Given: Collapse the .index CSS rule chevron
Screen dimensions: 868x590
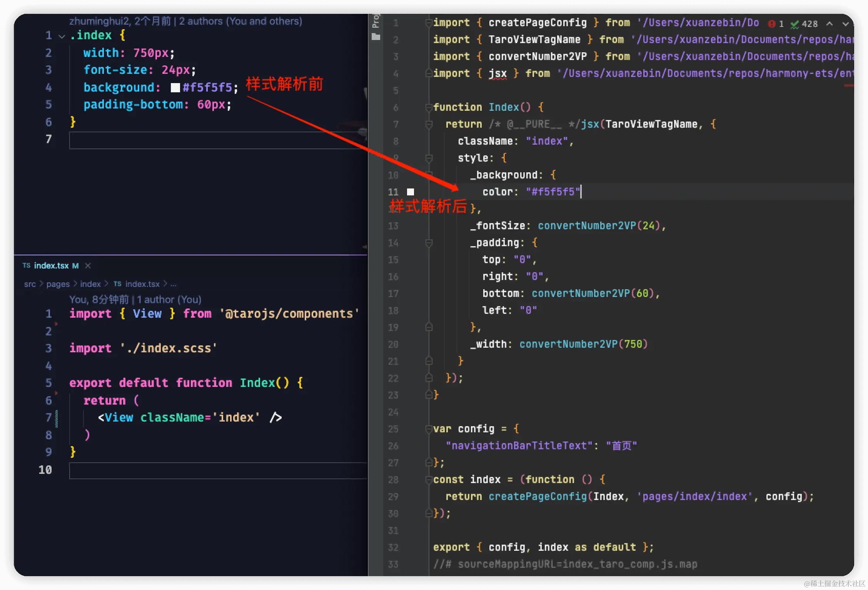Looking at the screenshot, I should pos(62,36).
